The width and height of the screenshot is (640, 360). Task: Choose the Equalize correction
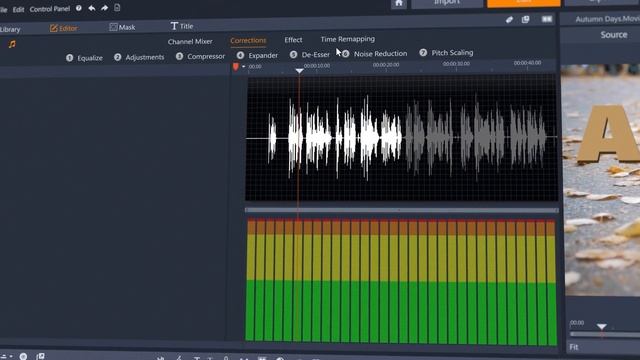(x=84, y=58)
